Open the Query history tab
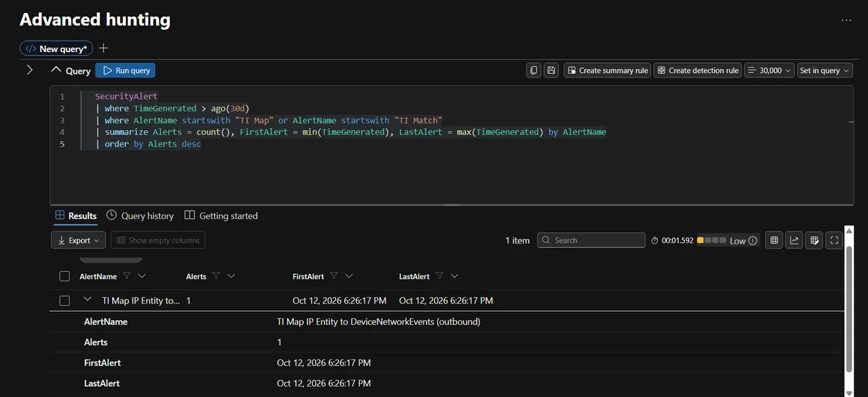The image size is (868, 397). click(140, 215)
